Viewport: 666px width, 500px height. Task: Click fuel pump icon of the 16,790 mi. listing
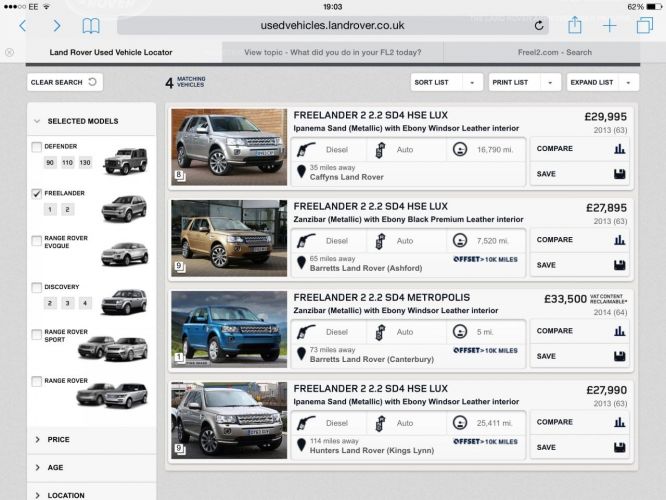click(x=306, y=150)
